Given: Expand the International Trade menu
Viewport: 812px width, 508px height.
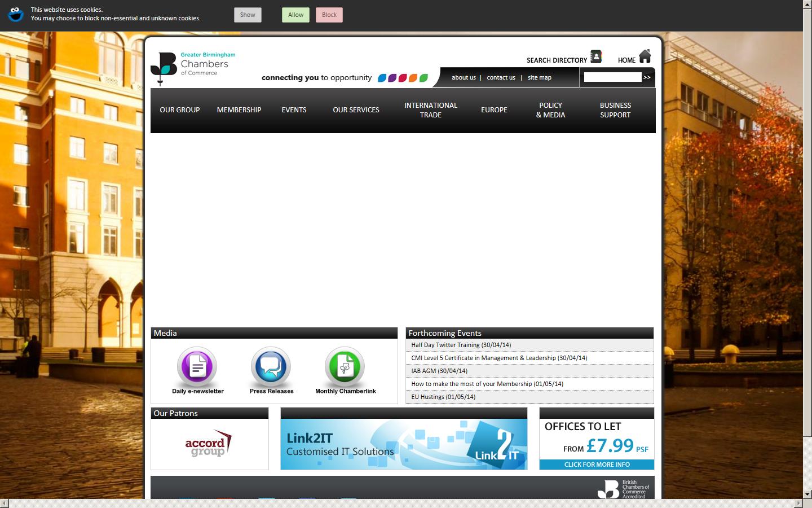Looking at the screenshot, I should coord(430,110).
